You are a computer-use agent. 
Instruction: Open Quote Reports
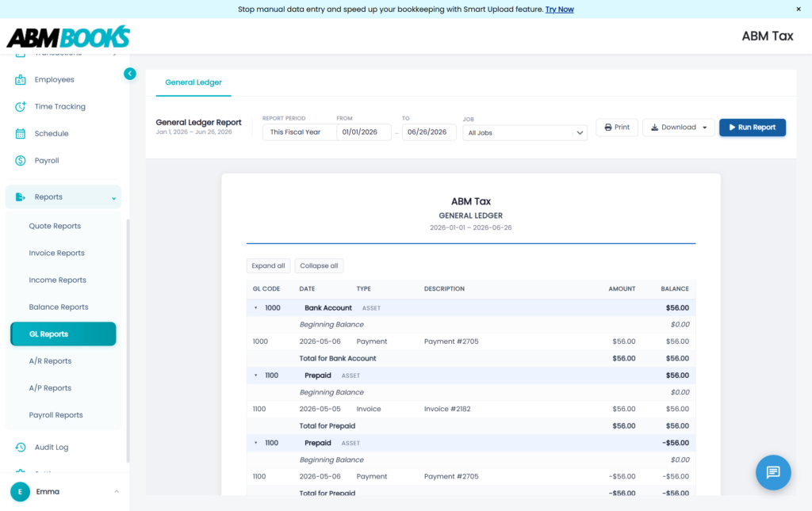55,226
